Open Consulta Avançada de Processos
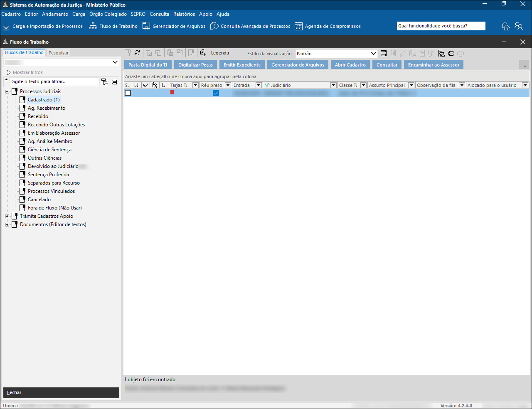The width and height of the screenshot is (532, 409). click(x=250, y=26)
